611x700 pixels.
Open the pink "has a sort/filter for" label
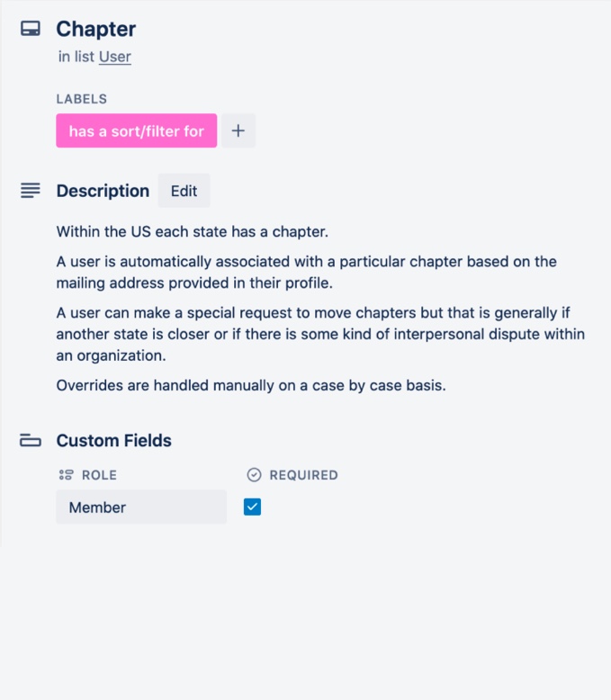[x=136, y=130]
